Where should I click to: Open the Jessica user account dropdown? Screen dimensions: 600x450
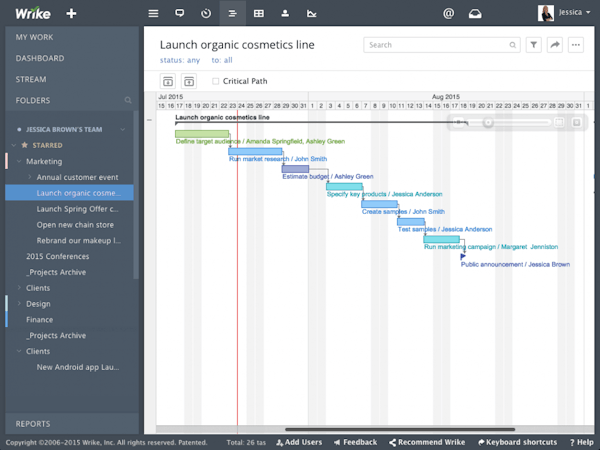pos(565,13)
